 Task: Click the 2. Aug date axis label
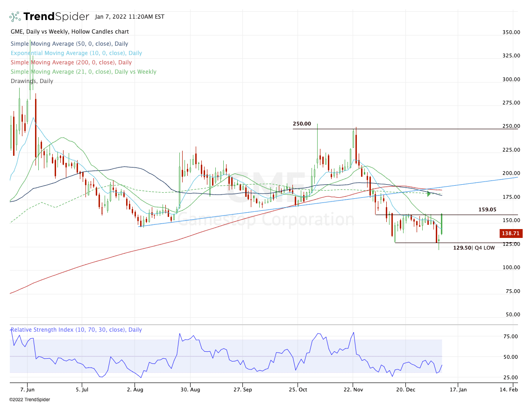[135, 390]
